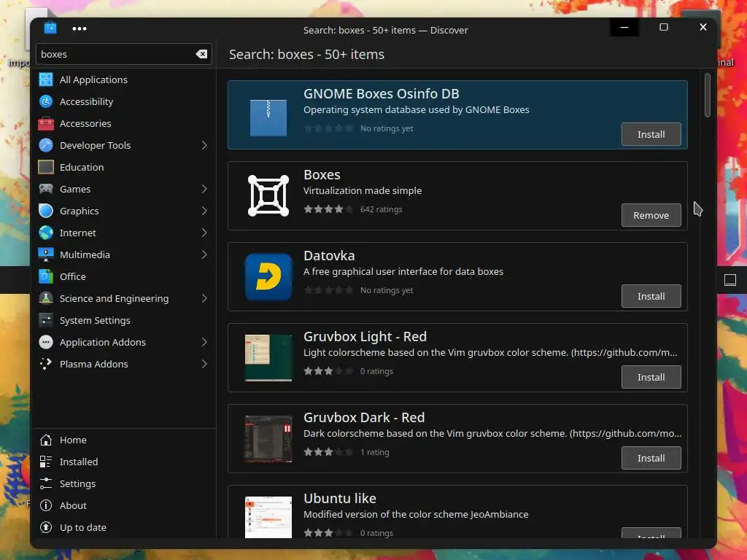The image size is (747, 560).
Task: Install Gruvbox Dark - Red
Action: pos(651,458)
